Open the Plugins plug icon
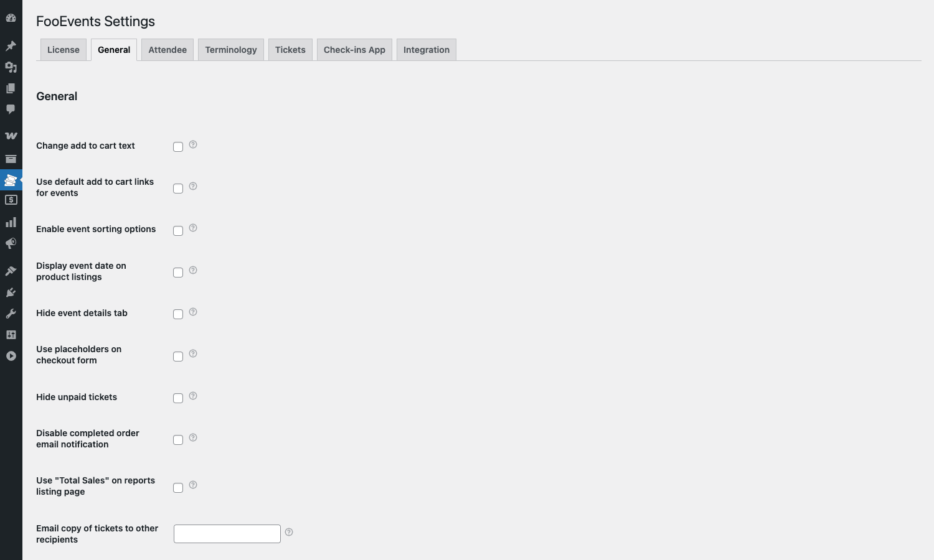 pyautogui.click(x=11, y=292)
